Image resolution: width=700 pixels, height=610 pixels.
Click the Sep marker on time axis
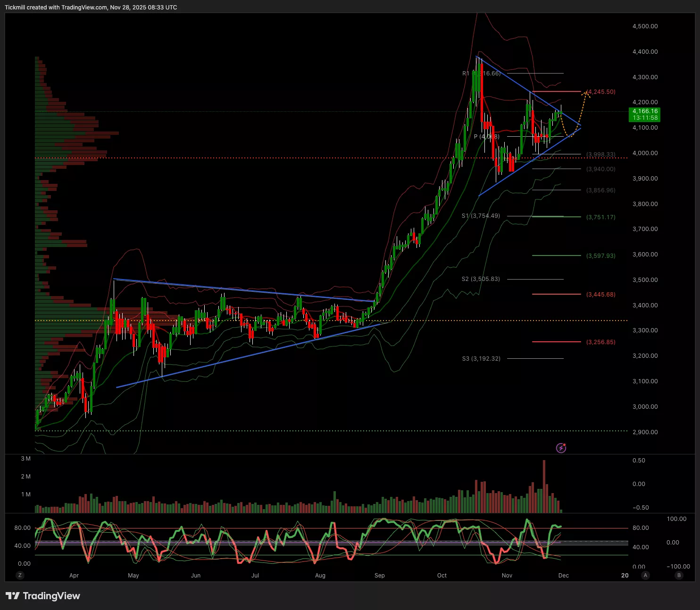(379, 576)
